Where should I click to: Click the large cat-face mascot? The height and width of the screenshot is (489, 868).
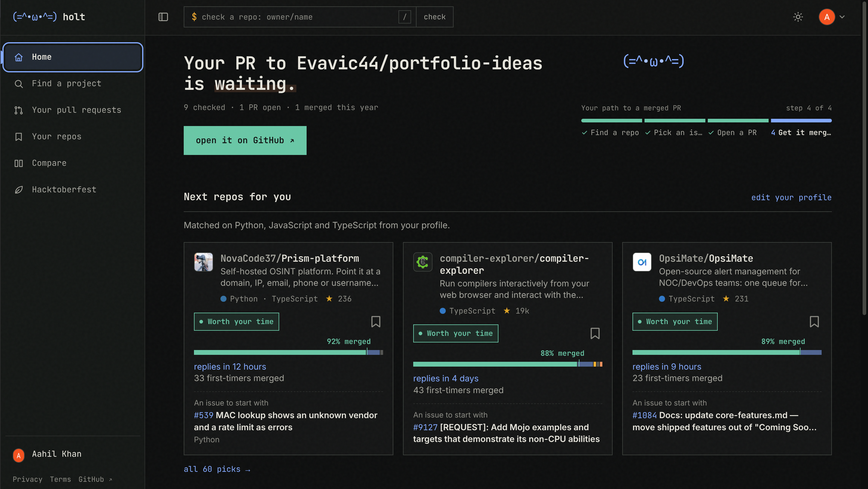[654, 61]
